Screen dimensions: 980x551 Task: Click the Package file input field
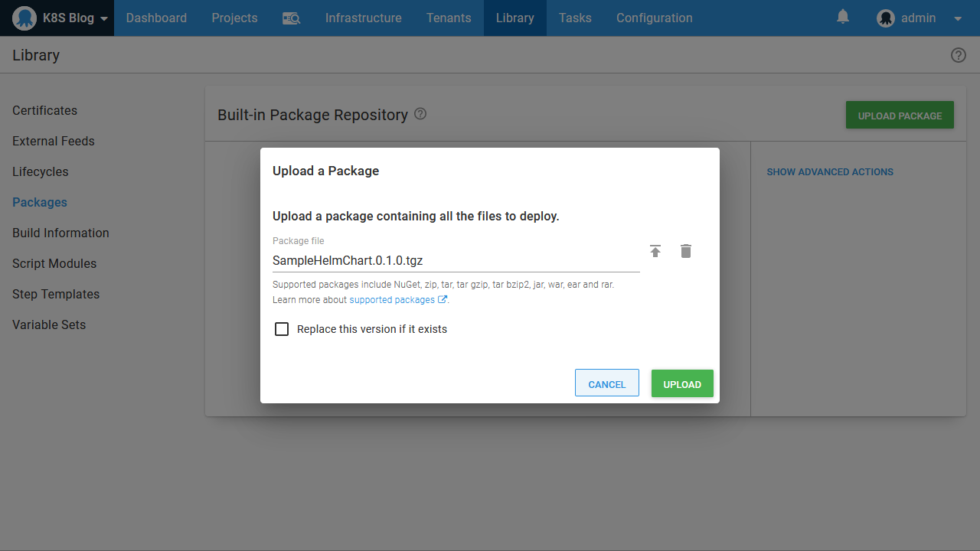point(456,261)
